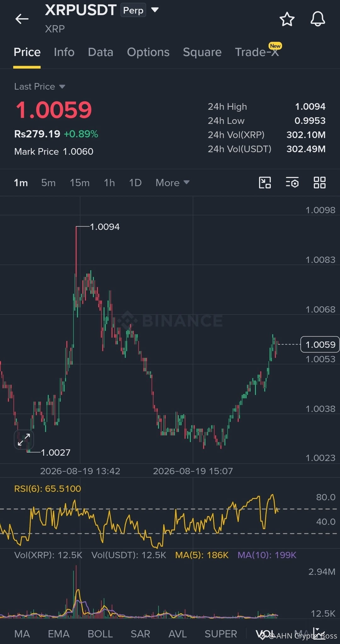Click the Vol(XRP): 12.5K label
The image size is (340, 644).
click(48, 555)
